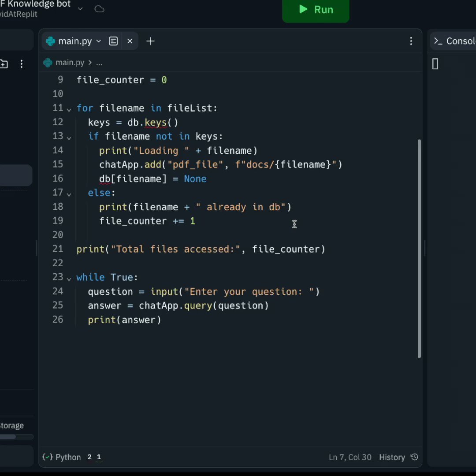This screenshot has width=476, height=476.
Task: Open the file preview icon in main.py tab
Action: click(x=113, y=41)
